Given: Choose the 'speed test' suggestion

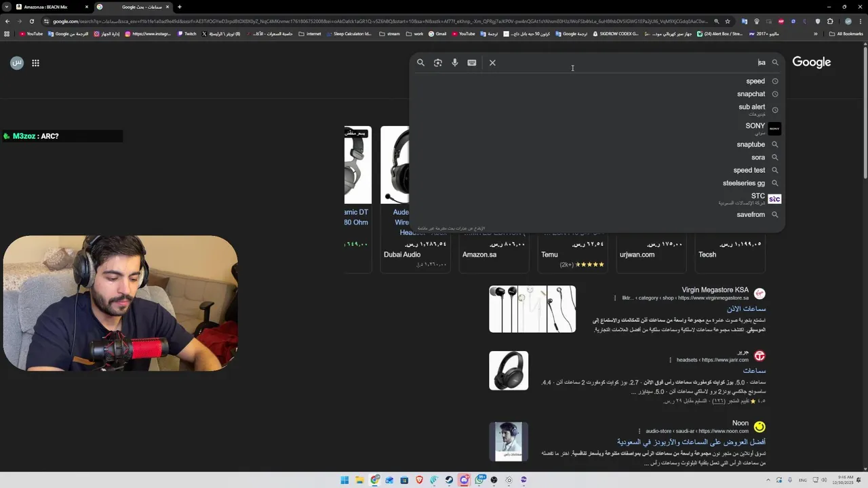Looking at the screenshot, I should tap(597, 170).
